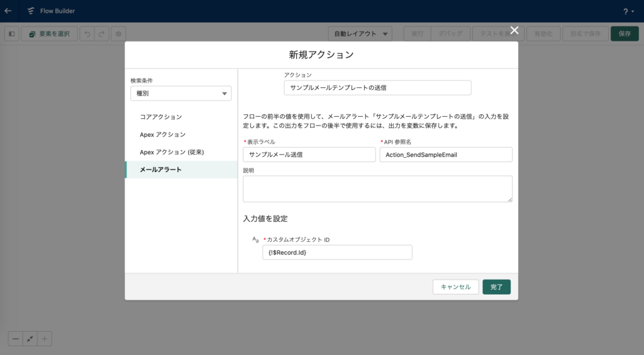Viewport: 644px width, 355px height.
Task: Click the カスタムオブジェクト ID input field
Action: pos(337,253)
